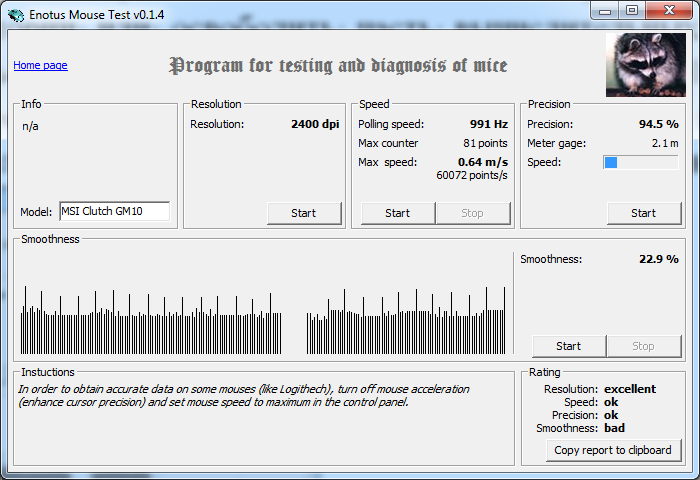Screen dimensions: 700x480
Task: Minimize the Enotus Mouse Test window
Action: coord(605,11)
